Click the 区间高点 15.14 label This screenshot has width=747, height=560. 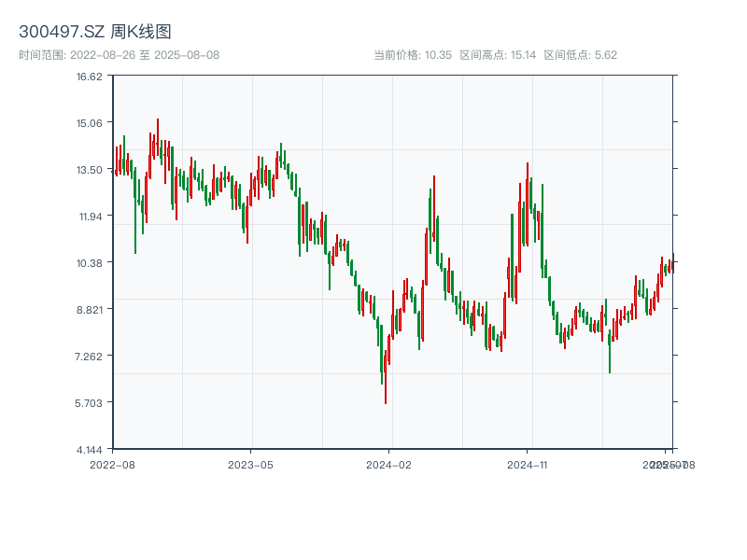[x=498, y=55]
